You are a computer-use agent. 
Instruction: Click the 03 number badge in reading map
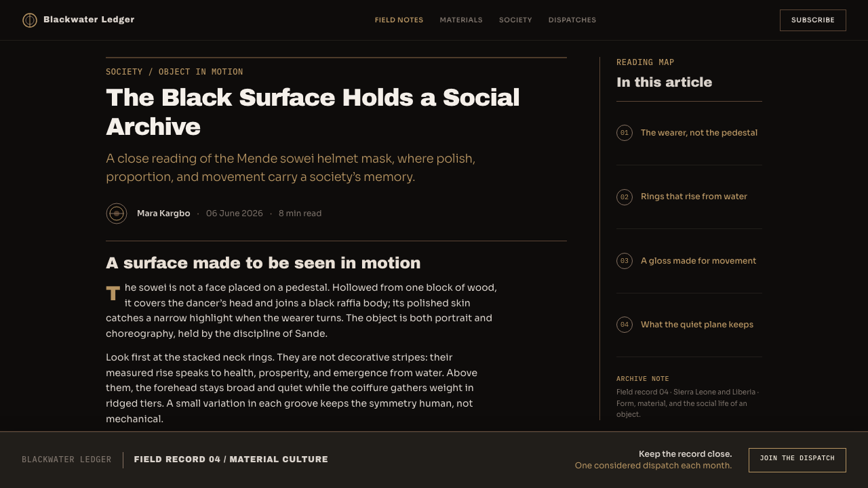625,261
